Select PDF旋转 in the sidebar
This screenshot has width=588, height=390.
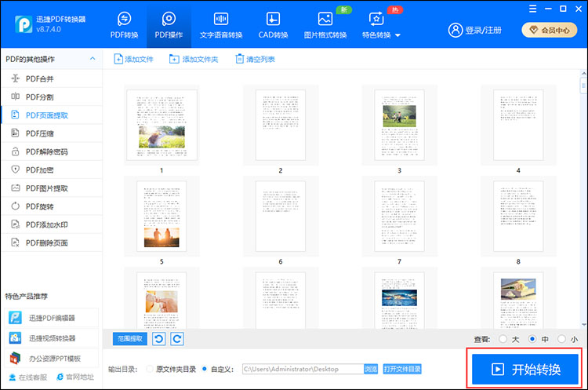tap(52, 206)
